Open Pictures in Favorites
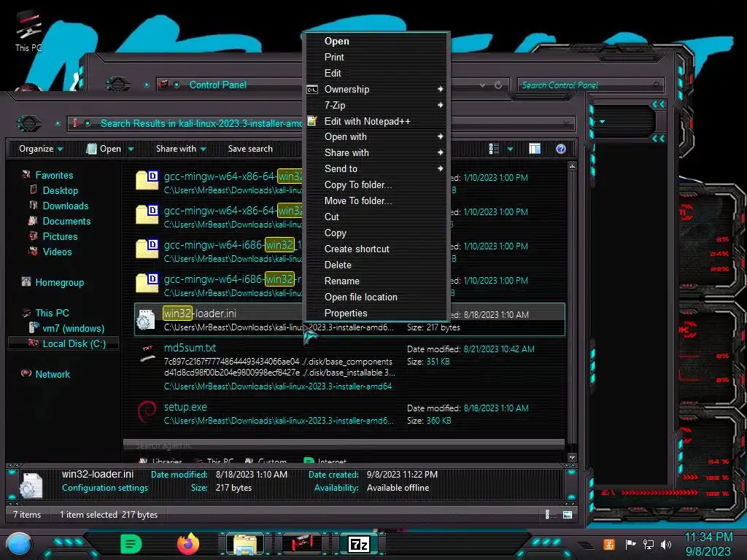The width and height of the screenshot is (747, 560). point(60,237)
